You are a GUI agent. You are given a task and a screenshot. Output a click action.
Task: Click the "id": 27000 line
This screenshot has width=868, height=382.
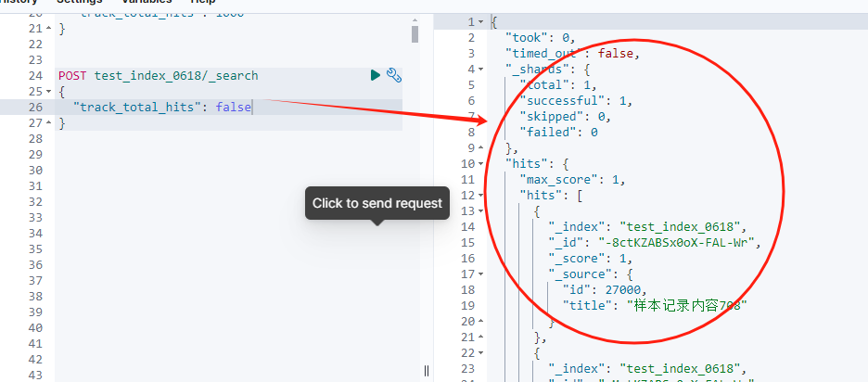pos(605,289)
